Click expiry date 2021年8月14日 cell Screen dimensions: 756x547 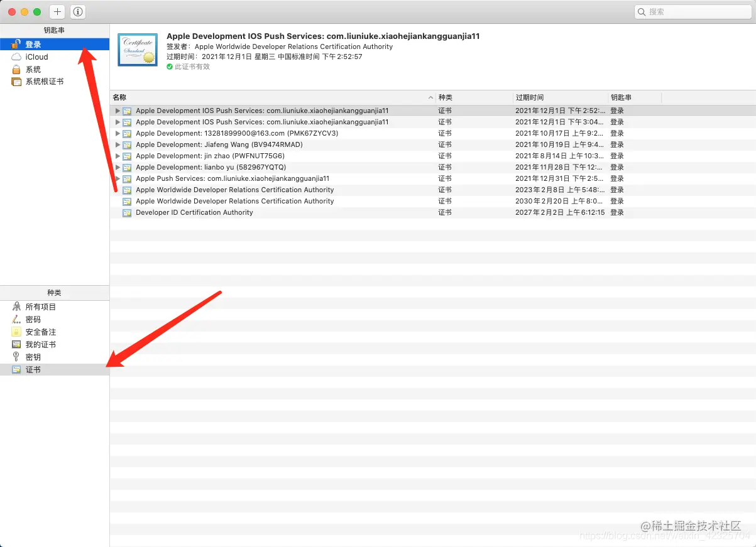(x=561, y=156)
